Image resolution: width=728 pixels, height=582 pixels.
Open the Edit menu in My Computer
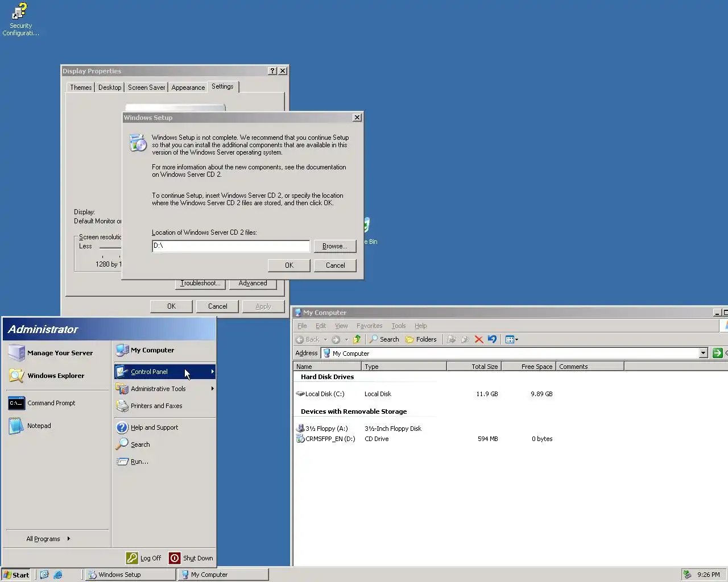[x=321, y=326]
